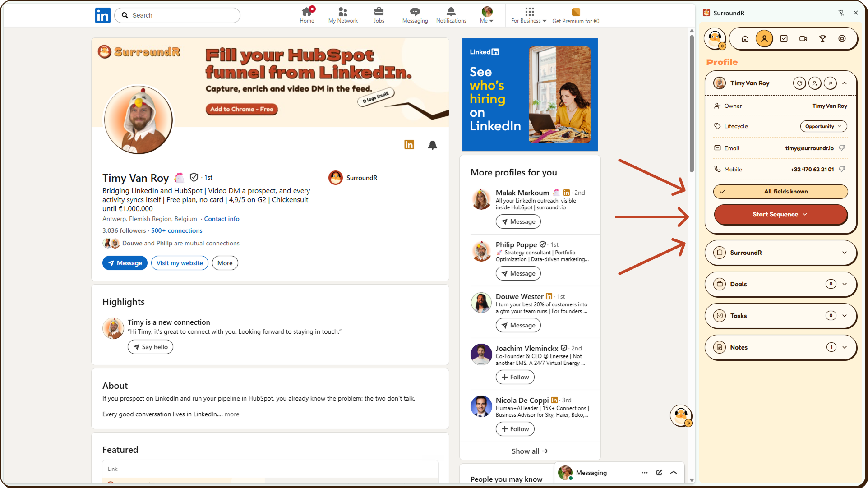The height and width of the screenshot is (488, 868).
Task: Click the page vertical scrollbar
Action: pos(692,104)
